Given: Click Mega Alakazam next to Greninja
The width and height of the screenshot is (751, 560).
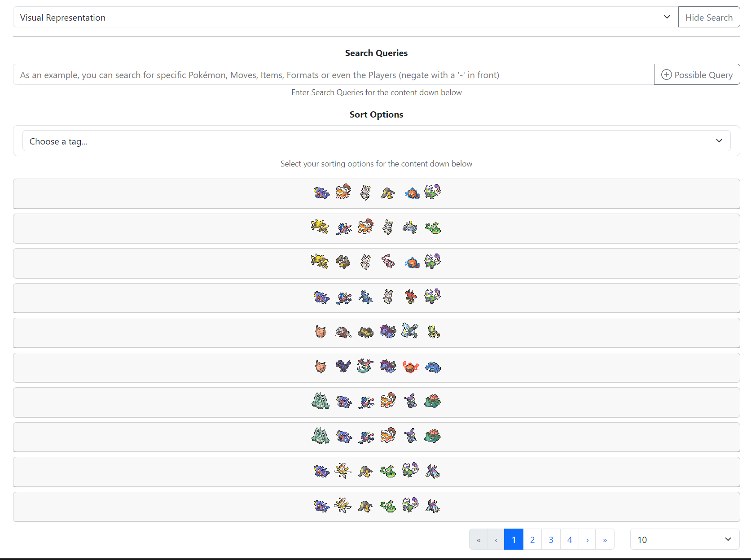Looking at the screenshot, I should [x=320, y=227].
